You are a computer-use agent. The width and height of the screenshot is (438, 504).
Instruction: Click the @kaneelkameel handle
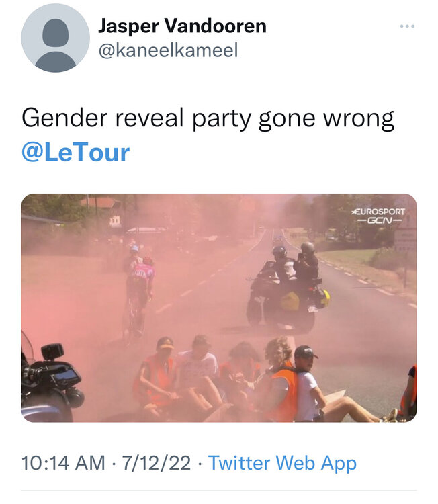point(168,51)
